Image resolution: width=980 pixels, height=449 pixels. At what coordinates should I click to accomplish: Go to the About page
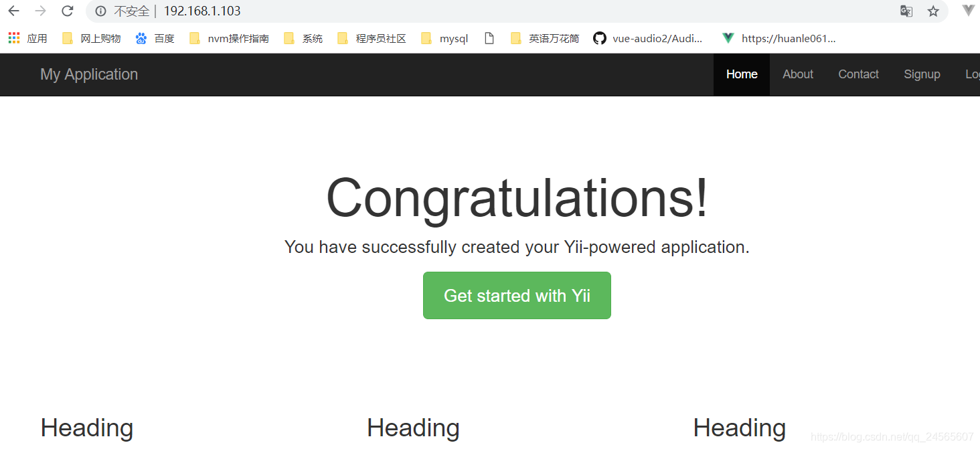click(798, 74)
